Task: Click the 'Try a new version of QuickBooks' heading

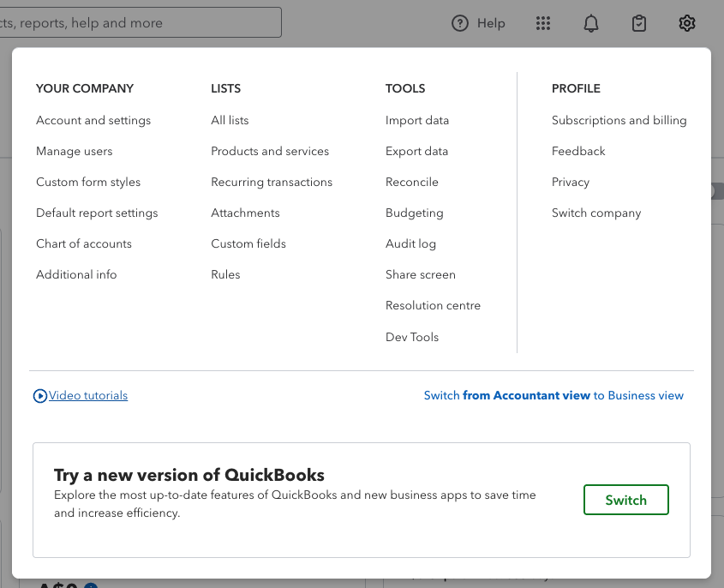Action: [189, 475]
